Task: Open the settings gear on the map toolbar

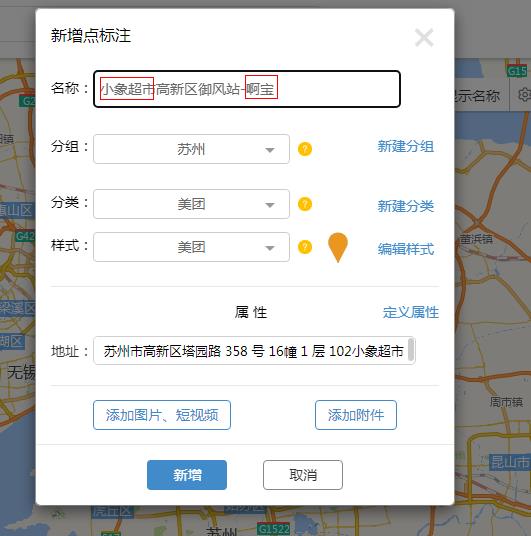Action: (524, 95)
